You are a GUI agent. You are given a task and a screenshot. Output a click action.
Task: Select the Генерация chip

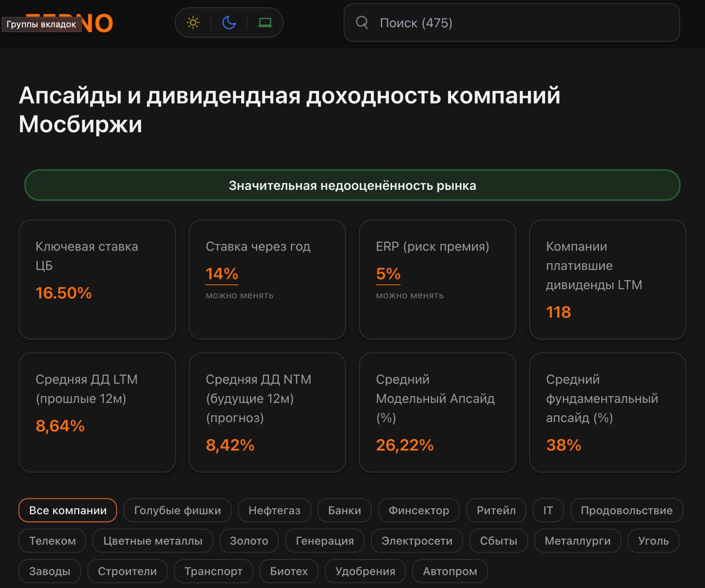point(325,541)
